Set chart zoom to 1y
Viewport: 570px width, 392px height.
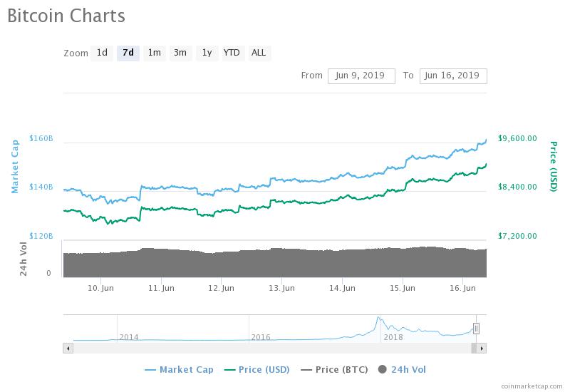(207, 53)
